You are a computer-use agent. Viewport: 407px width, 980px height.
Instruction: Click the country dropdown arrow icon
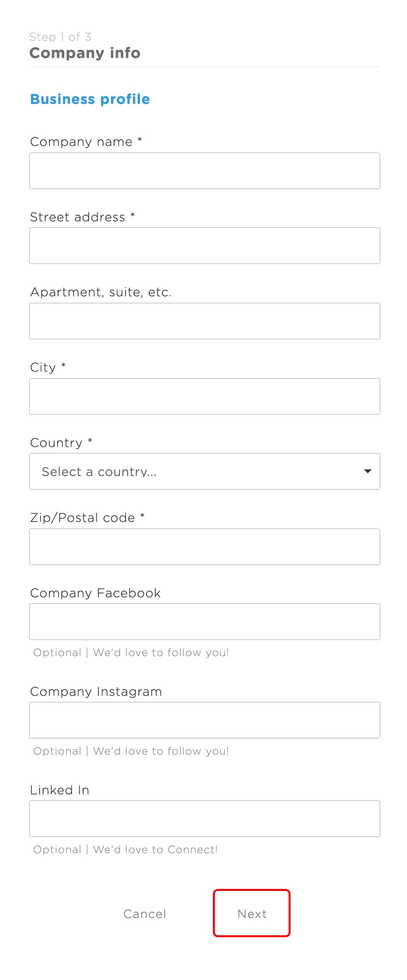pos(367,471)
